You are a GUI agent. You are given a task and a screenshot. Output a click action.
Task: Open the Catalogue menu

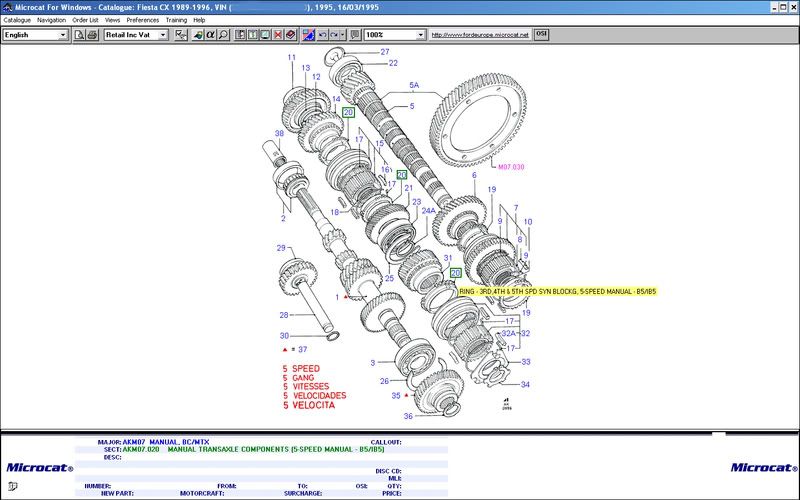point(17,20)
